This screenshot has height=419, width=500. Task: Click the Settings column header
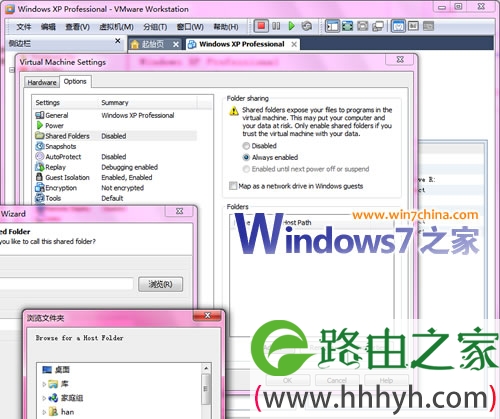coord(47,103)
